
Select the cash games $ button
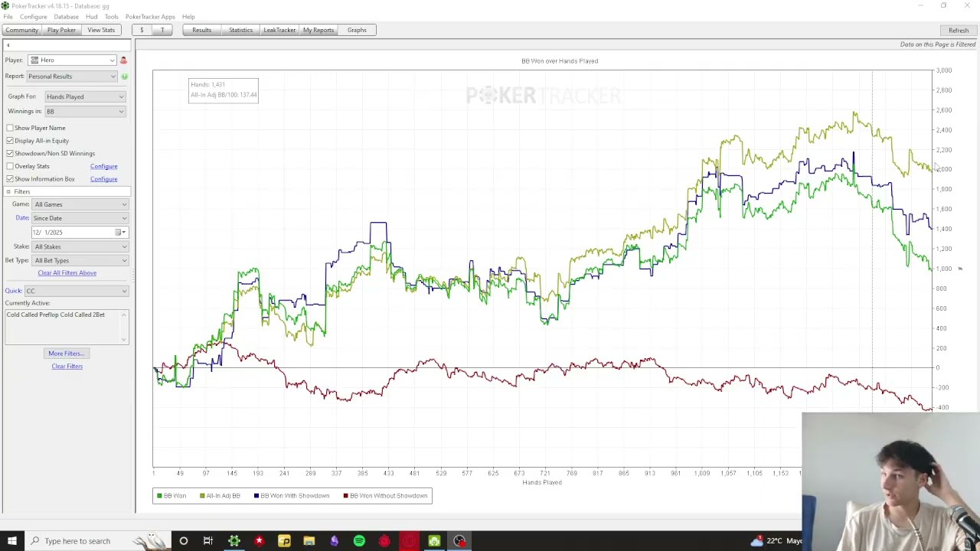point(142,30)
